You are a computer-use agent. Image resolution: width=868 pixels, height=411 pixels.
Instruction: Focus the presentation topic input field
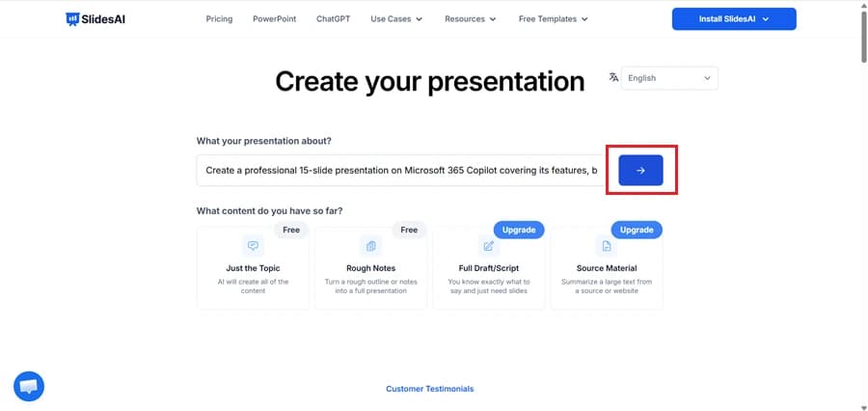tap(400, 170)
